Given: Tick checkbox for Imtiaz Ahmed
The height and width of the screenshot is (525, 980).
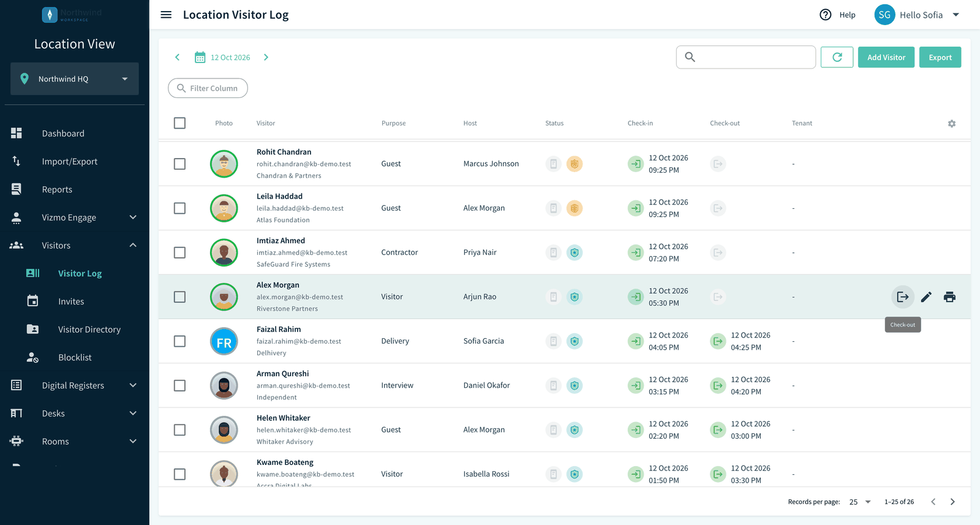Looking at the screenshot, I should click(x=179, y=252).
